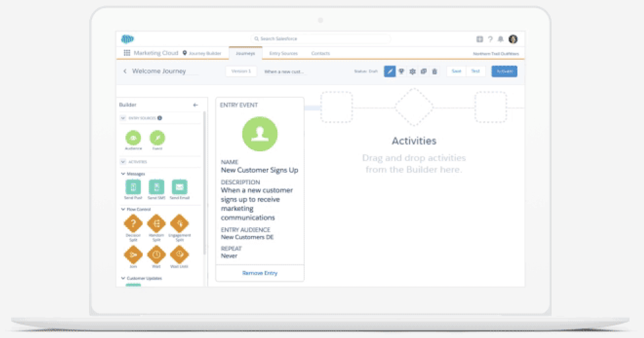The image size is (644, 338).
Task: Click the Entry Sources info icon
Action: click(x=160, y=118)
